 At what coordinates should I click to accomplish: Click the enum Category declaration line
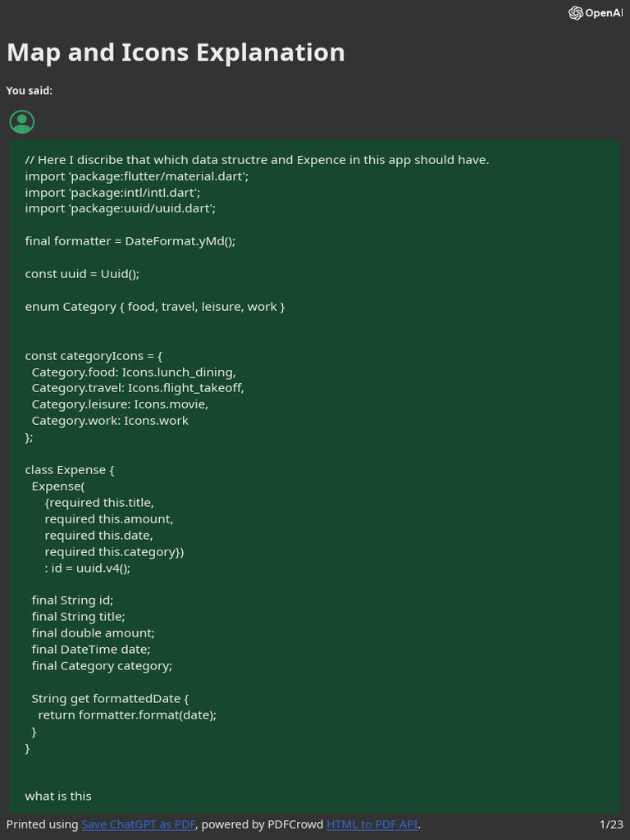155,306
